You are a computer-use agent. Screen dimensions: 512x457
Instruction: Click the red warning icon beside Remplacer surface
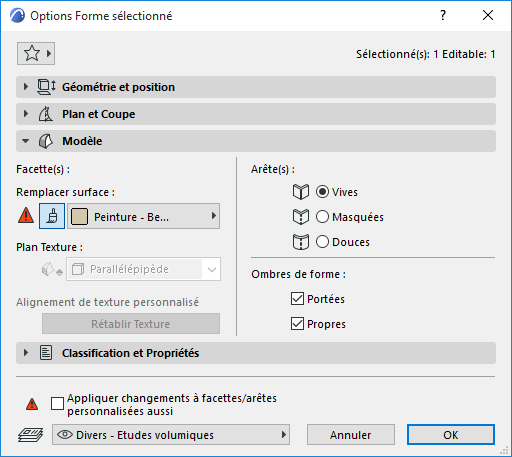point(26,215)
